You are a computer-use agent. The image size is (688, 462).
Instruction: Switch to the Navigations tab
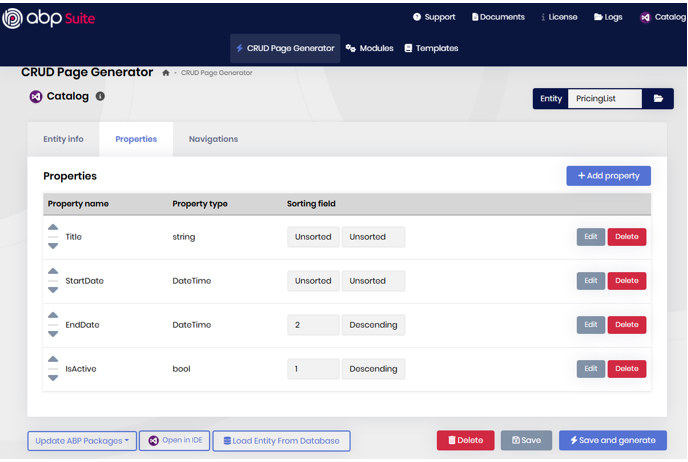(x=213, y=139)
